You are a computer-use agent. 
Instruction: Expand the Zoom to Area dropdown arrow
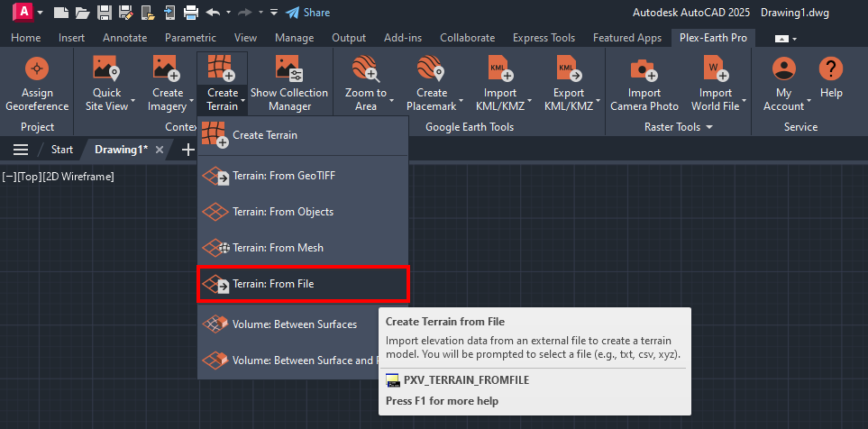[x=392, y=100]
